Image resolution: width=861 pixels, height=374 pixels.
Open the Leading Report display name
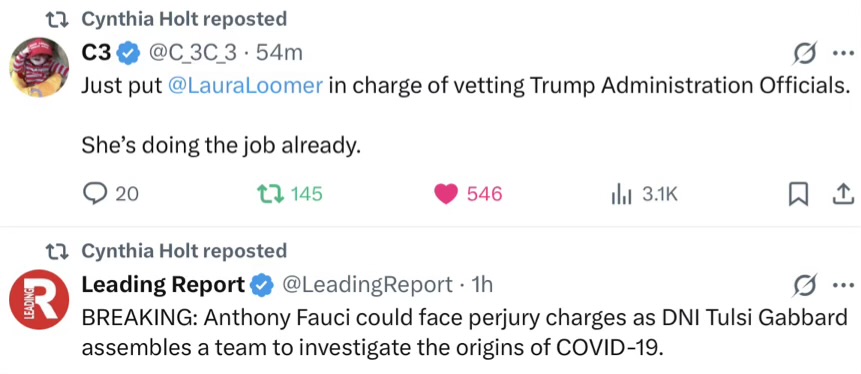(x=163, y=284)
